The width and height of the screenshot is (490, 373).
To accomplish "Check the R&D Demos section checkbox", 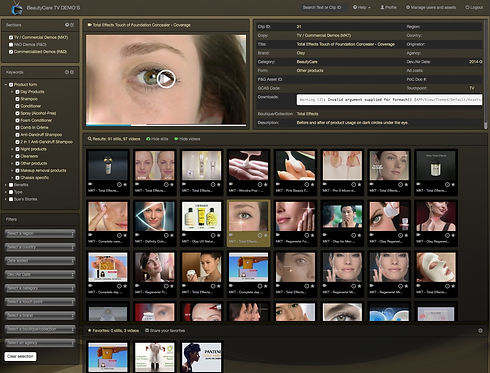I will pyautogui.click(x=11, y=45).
